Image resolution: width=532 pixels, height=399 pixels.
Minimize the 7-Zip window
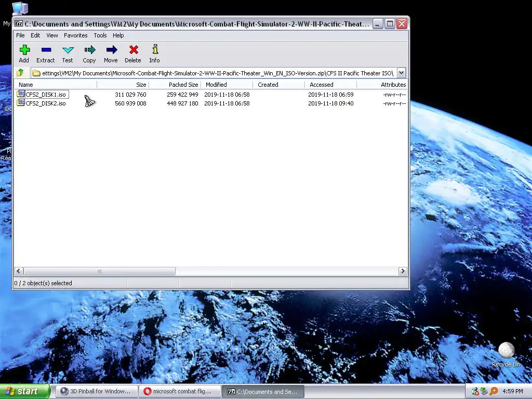tap(378, 24)
